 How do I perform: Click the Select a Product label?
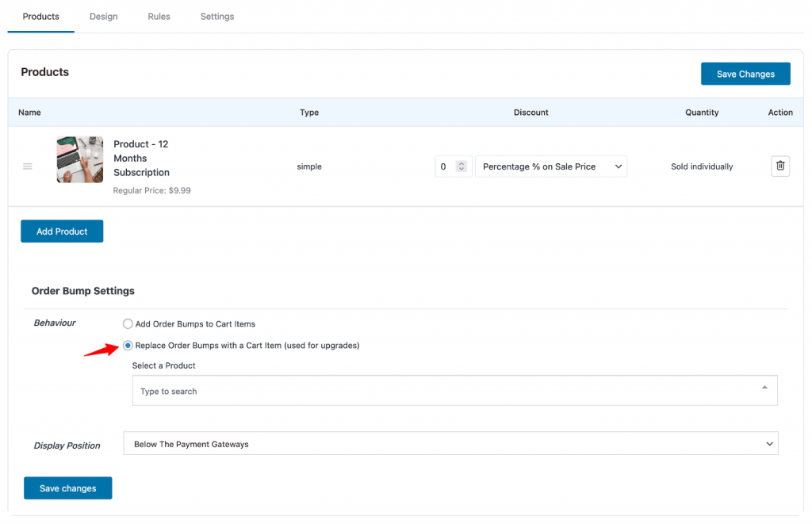click(163, 365)
